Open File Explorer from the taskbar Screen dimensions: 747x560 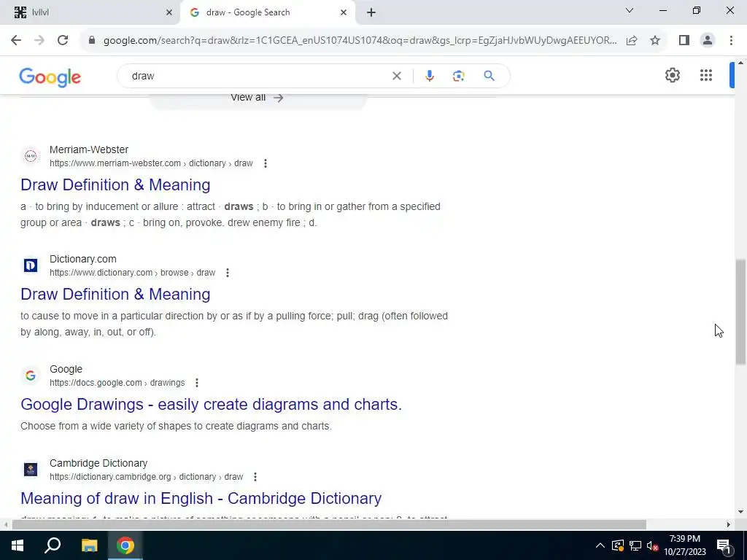[89, 545]
